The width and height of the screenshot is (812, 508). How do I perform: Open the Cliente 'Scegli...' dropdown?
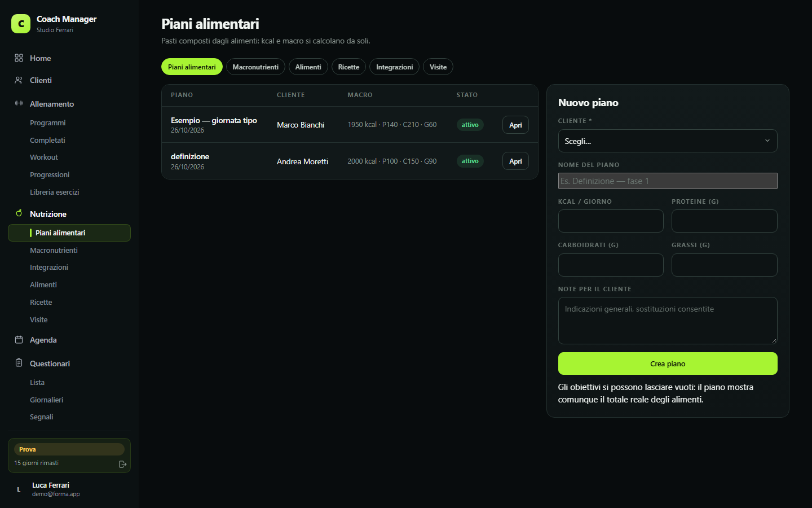pos(668,141)
